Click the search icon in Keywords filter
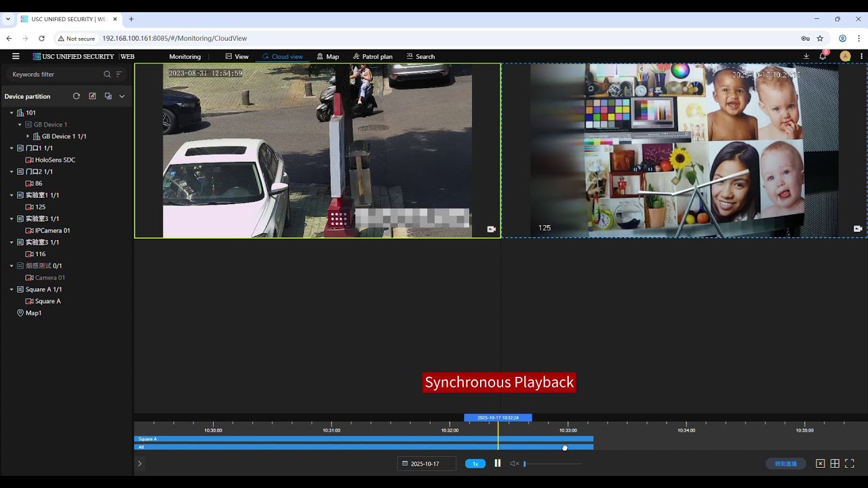The width and height of the screenshot is (868, 488). click(107, 75)
